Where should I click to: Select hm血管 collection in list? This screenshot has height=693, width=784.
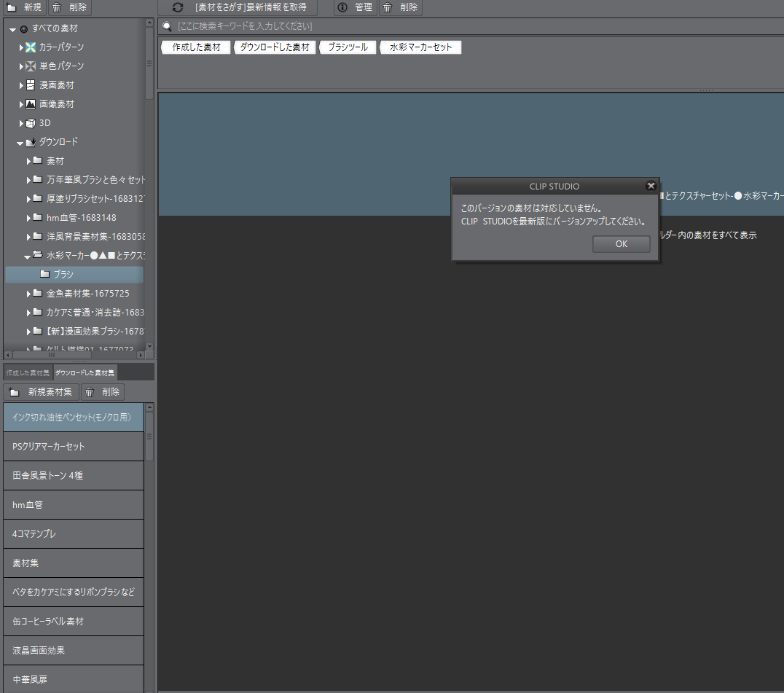(74, 505)
